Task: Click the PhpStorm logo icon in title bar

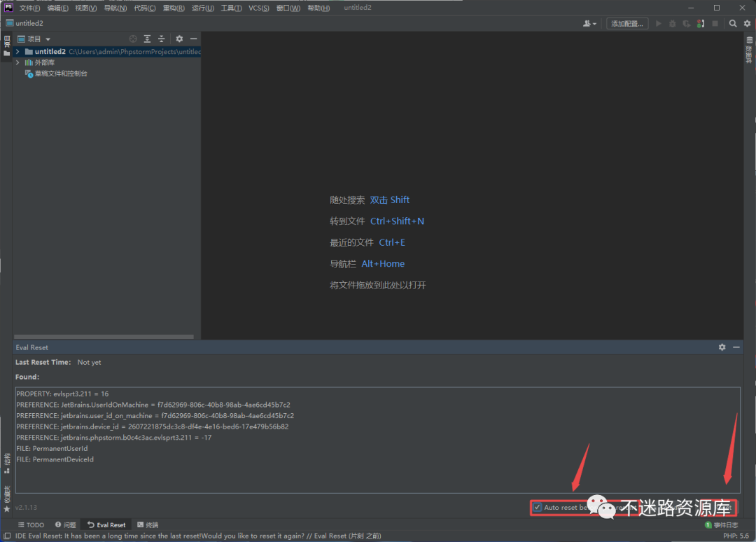Action: pyautogui.click(x=8, y=7)
